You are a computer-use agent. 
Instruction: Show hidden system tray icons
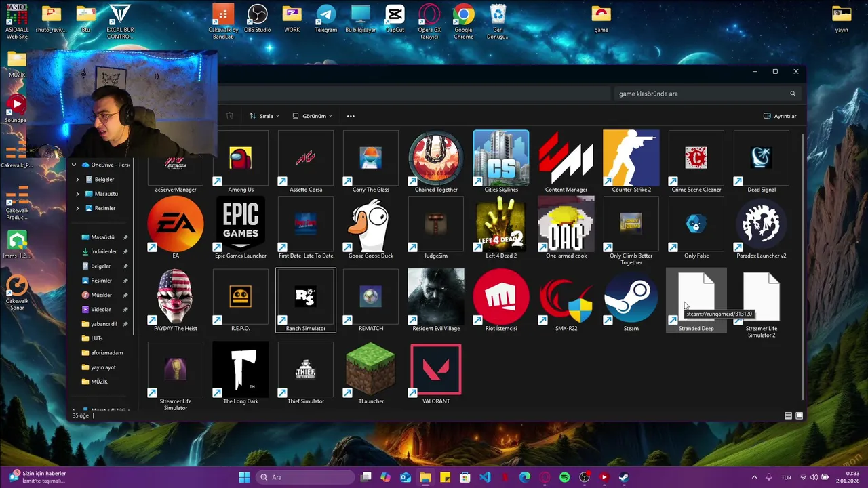(x=755, y=477)
